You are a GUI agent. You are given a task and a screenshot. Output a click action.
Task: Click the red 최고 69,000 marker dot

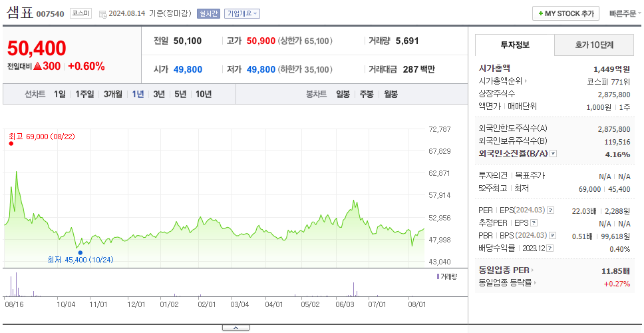(11, 143)
